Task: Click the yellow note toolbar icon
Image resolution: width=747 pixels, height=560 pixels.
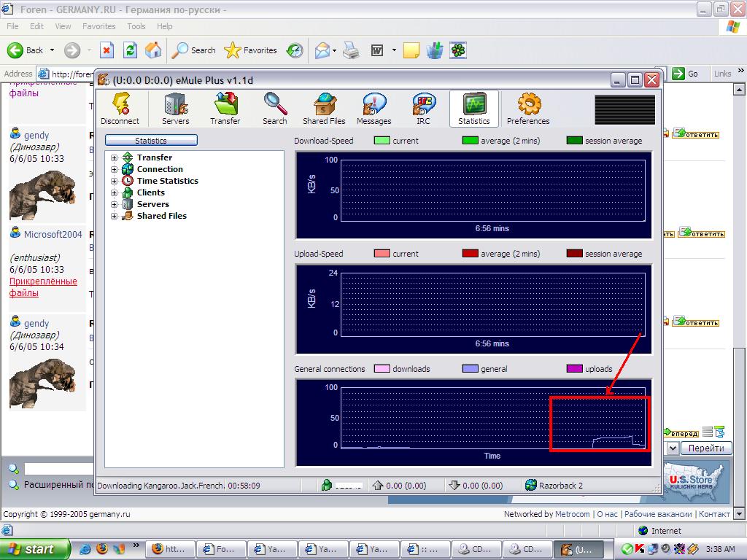Action: pyautogui.click(x=411, y=50)
